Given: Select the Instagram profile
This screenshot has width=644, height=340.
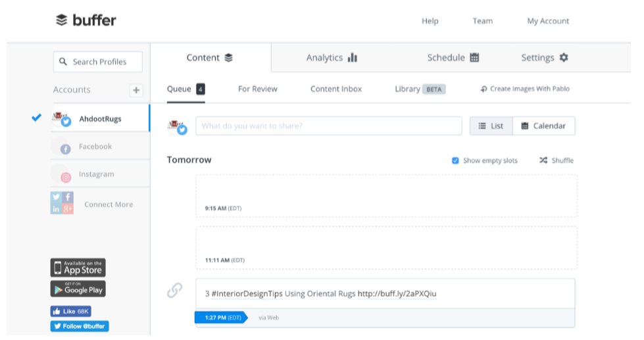Looking at the screenshot, I should pyautogui.click(x=100, y=174).
